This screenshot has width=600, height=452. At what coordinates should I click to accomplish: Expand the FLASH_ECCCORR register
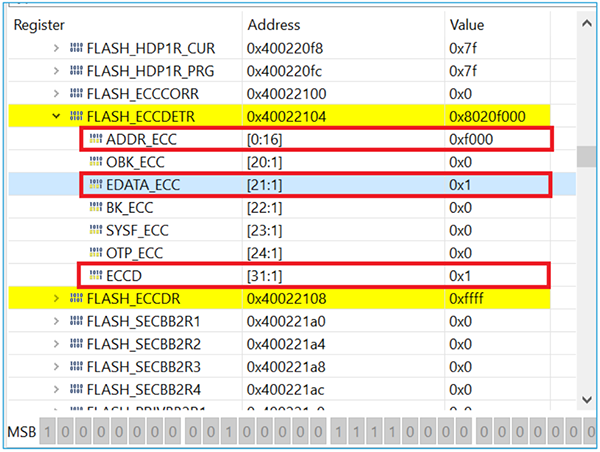pos(57,93)
